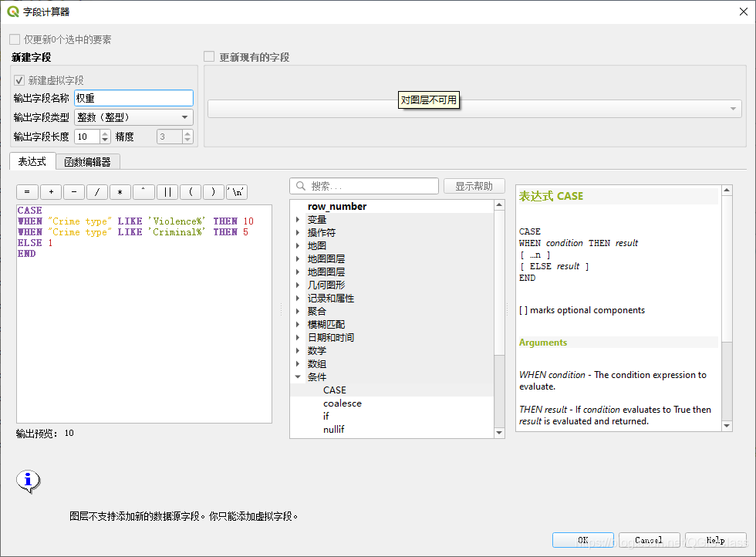Increase 输出字段长度 with the stepper arrow

click(x=105, y=133)
